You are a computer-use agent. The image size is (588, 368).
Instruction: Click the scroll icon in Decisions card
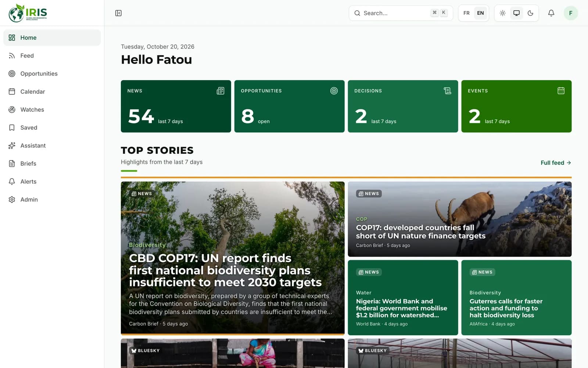(x=447, y=91)
